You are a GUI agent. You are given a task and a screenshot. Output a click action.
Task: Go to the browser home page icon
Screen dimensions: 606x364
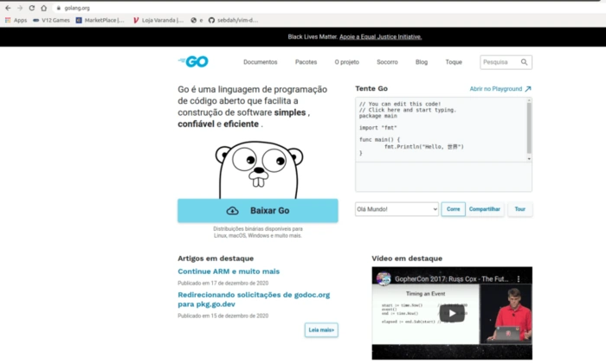click(x=44, y=8)
